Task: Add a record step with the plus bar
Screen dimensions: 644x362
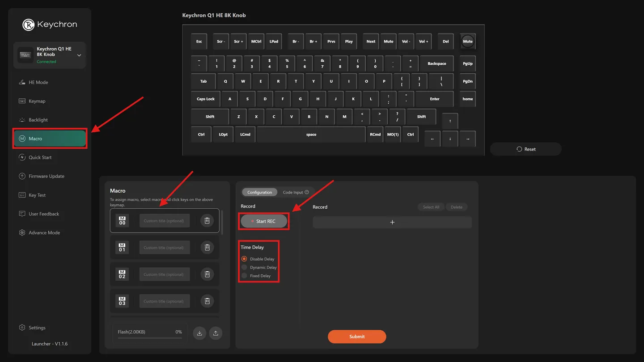Action: pyautogui.click(x=392, y=222)
